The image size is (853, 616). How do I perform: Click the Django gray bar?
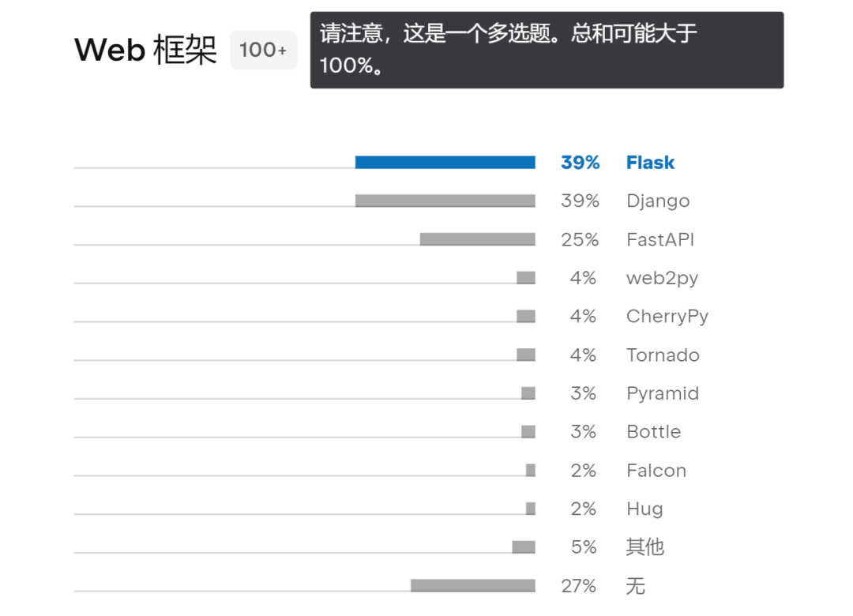(x=445, y=201)
